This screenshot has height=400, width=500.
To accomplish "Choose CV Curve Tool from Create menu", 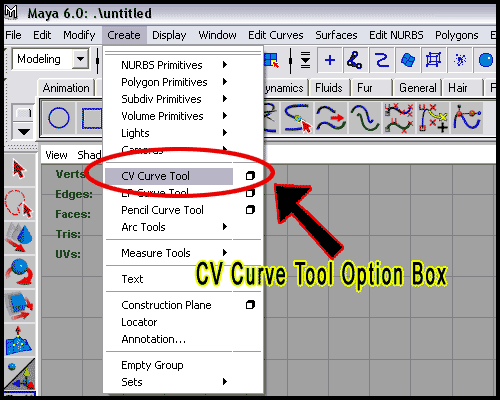I will (169, 176).
